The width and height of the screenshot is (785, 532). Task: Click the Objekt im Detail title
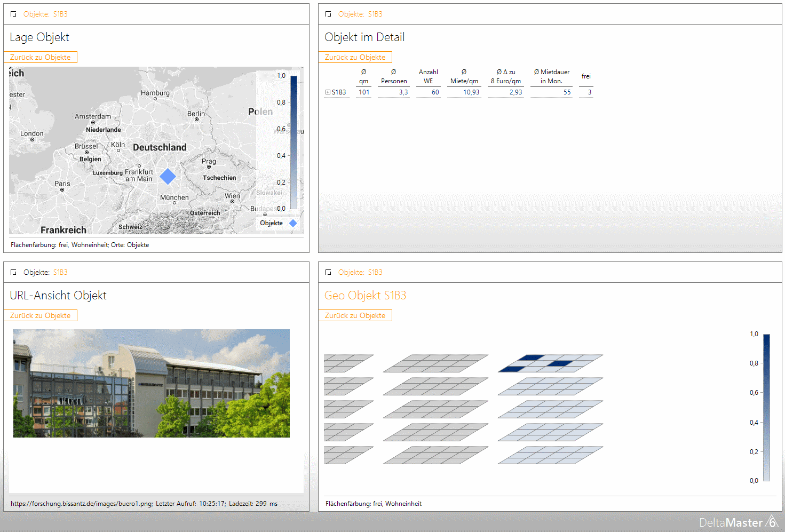(x=364, y=37)
